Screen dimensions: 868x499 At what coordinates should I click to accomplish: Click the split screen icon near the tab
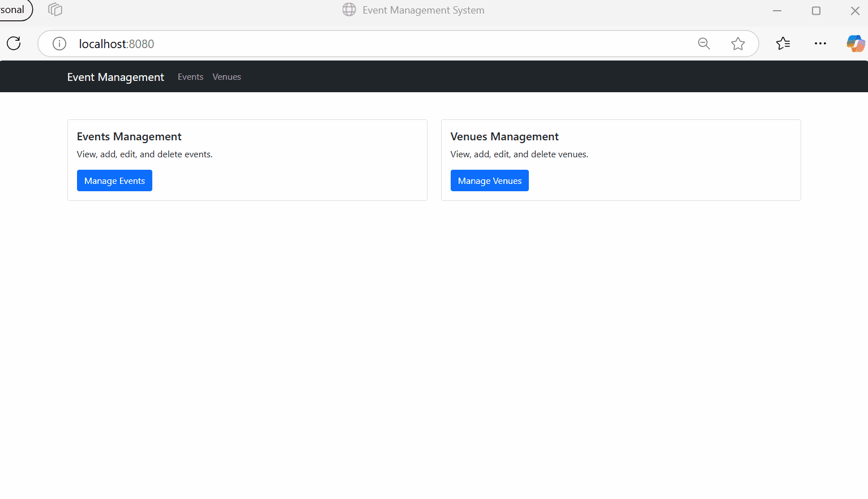pyautogui.click(x=54, y=10)
